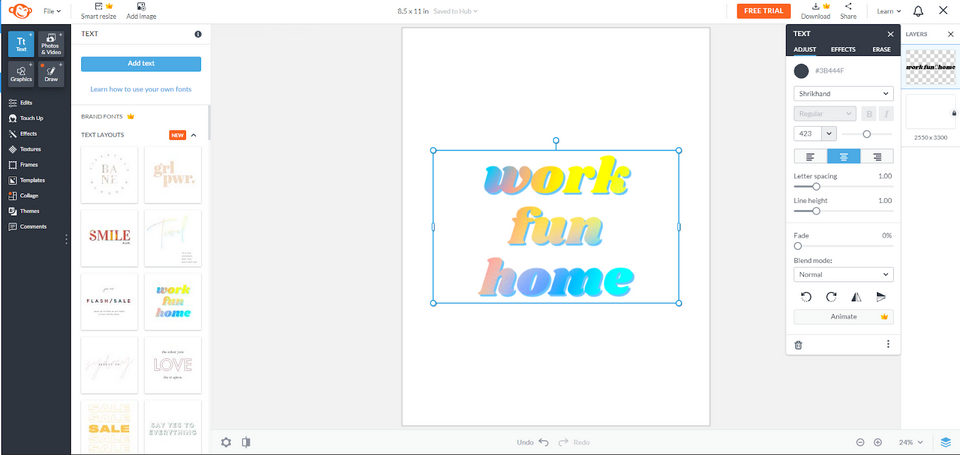Viewport: 960px width, 455px height.
Task: Choose the SAY YES TO EVERYTHING layout
Action: [173, 427]
